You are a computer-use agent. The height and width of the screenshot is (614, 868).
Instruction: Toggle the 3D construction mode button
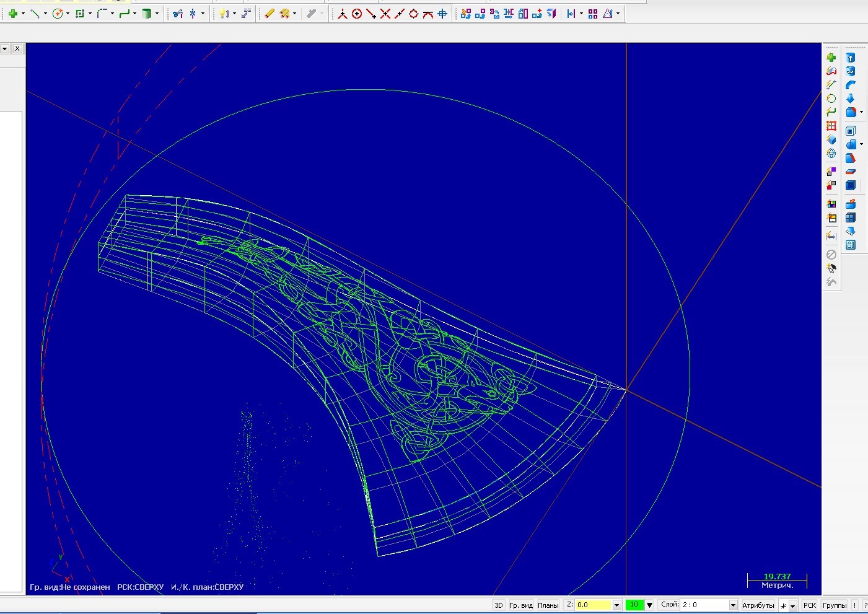tap(499, 605)
